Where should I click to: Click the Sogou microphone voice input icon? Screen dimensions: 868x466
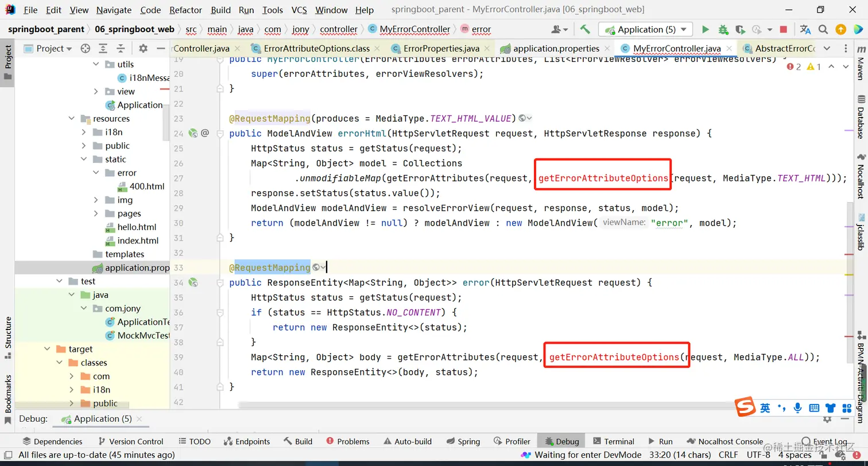797,408
